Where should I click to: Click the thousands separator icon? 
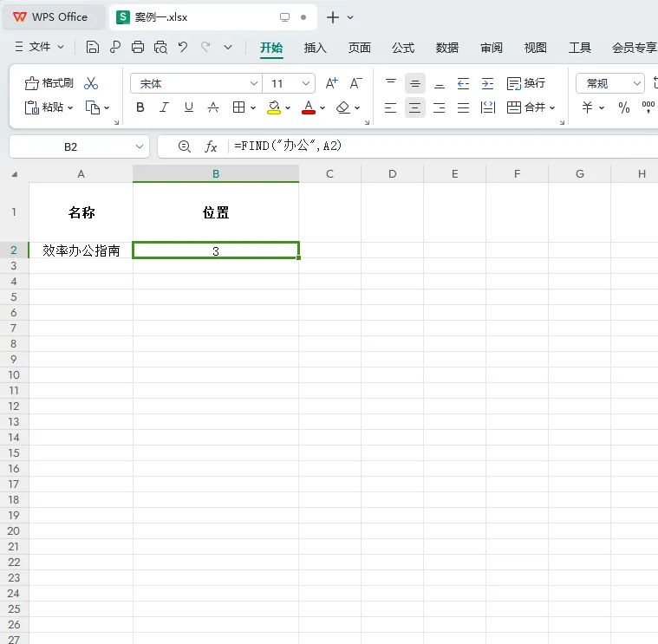(x=648, y=107)
